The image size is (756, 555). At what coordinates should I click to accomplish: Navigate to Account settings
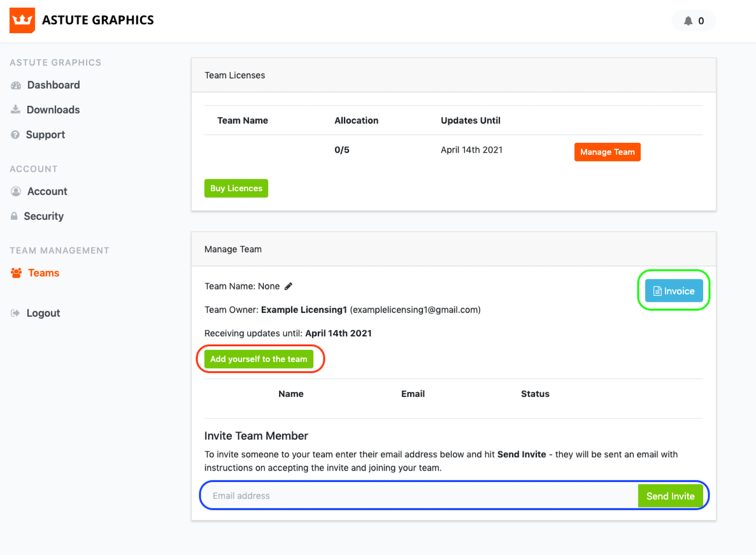pyautogui.click(x=47, y=191)
